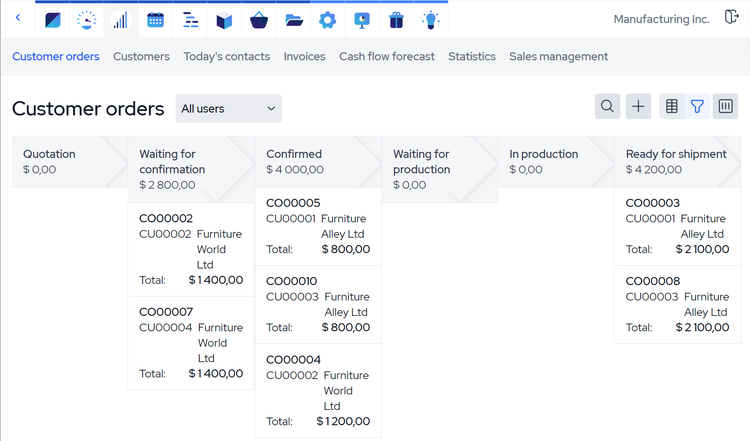The image size is (750, 441).
Task: Switch to table list view
Action: point(672,106)
